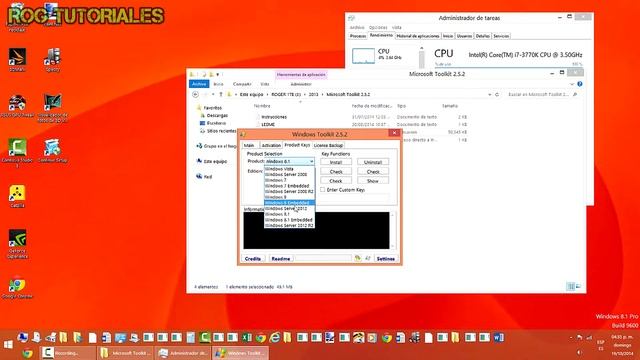Click the Install key button
The height and width of the screenshot is (360, 640).
336,162
